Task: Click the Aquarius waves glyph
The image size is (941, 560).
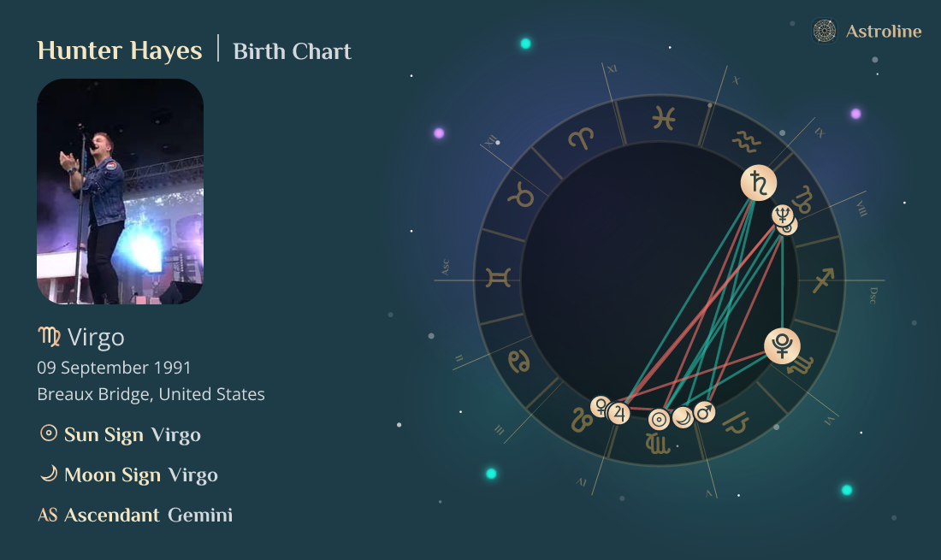Action: [x=747, y=142]
